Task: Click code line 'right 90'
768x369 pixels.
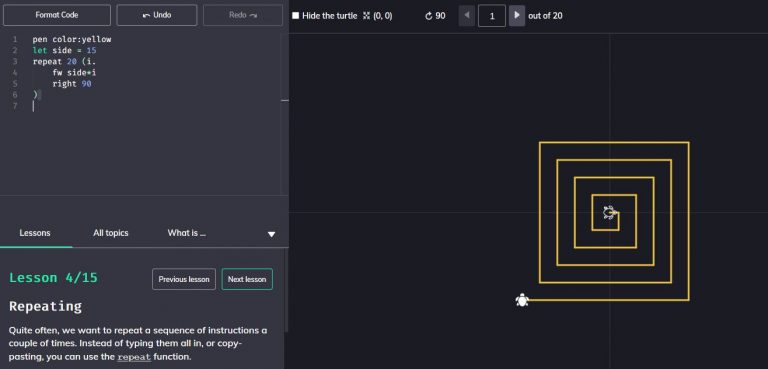Action: [72, 84]
